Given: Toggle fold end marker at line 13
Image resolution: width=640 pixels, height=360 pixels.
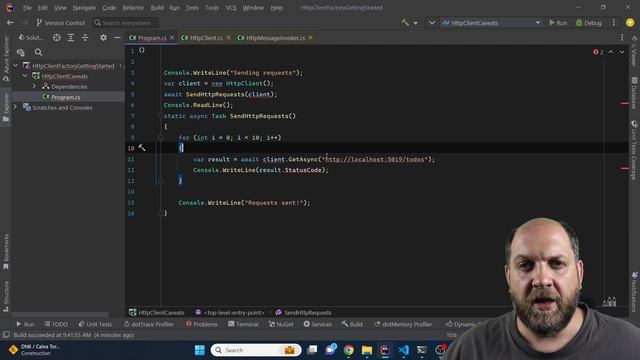Looking at the screenshot, I should (x=161, y=180).
